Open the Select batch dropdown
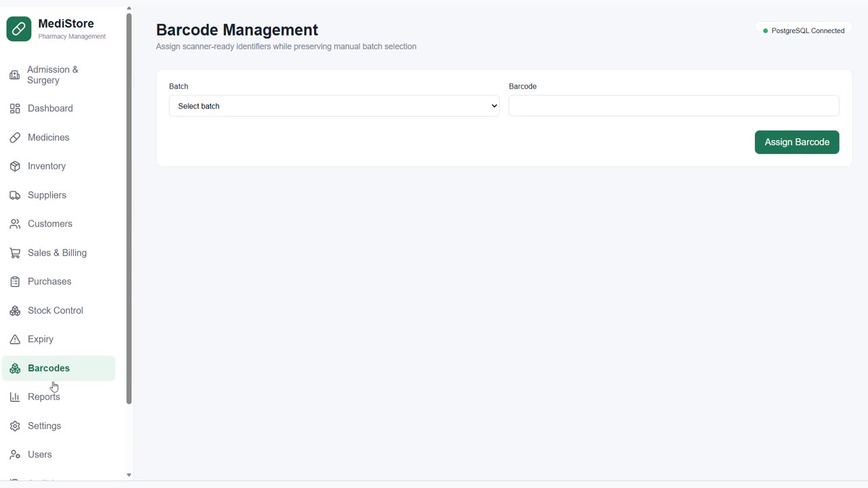868x488 pixels. pyautogui.click(x=334, y=106)
